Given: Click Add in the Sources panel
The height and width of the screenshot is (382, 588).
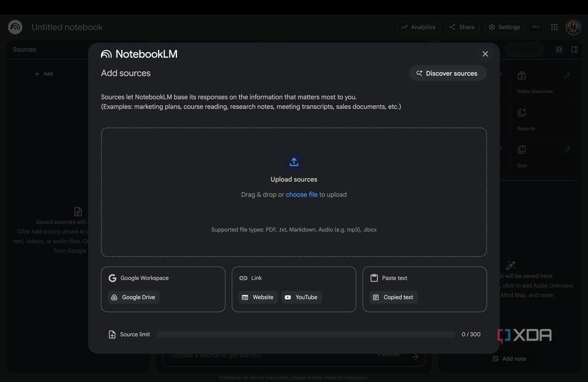Looking at the screenshot, I should (44, 74).
